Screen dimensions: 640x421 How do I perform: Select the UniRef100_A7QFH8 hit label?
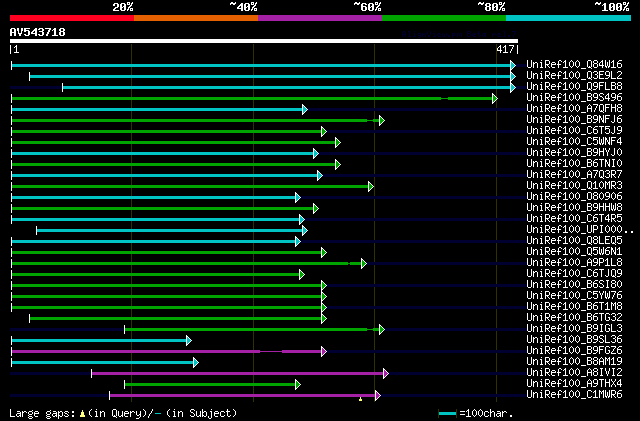[x=574, y=108]
